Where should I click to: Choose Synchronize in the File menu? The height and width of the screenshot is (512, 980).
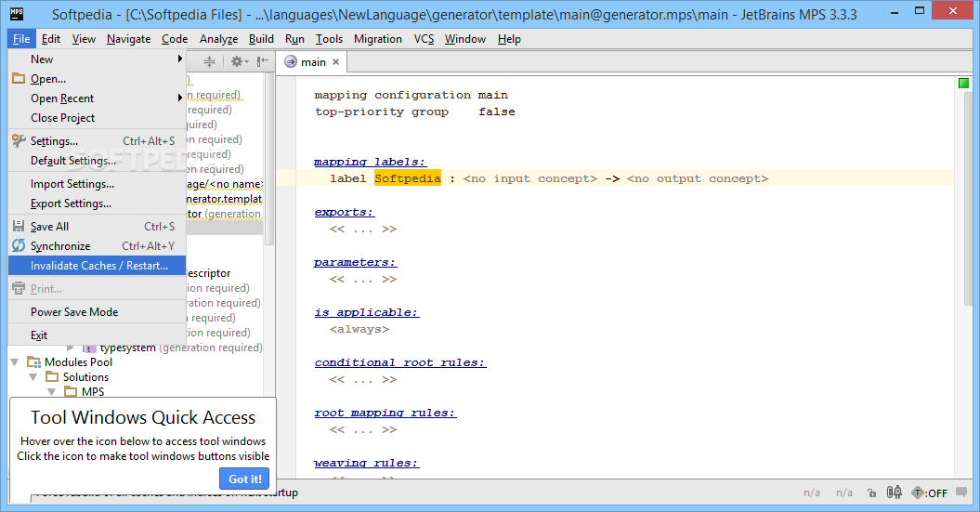coord(97,245)
